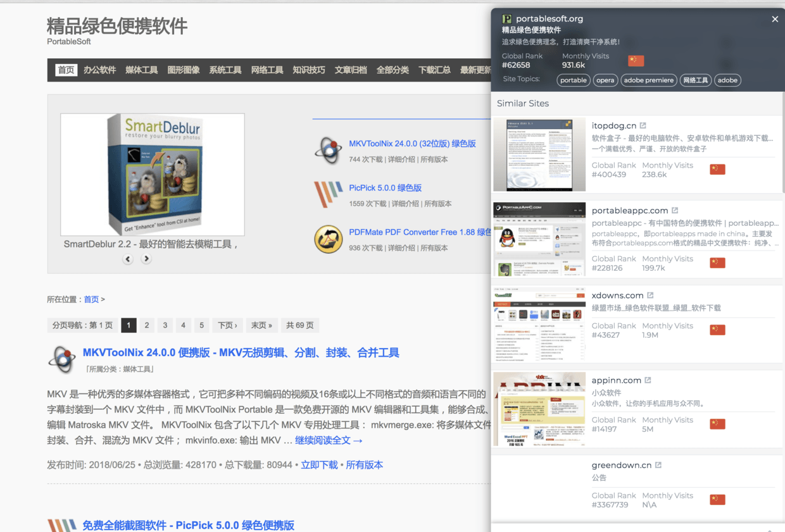This screenshot has height=532, width=785.
Task: Click PDFMate icon in the featured list
Action: [x=329, y=239]
